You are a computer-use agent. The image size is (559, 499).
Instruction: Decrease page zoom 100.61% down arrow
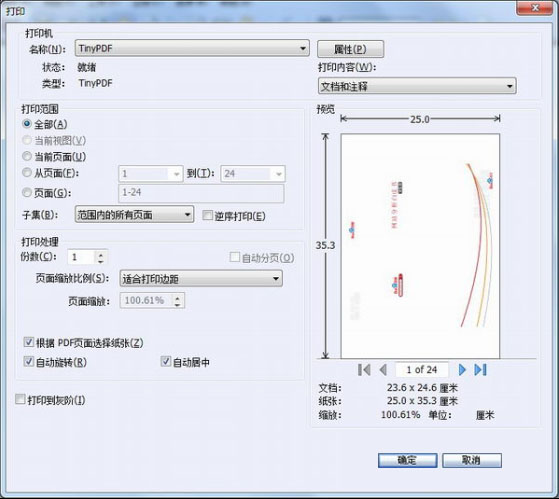[178, 304]
